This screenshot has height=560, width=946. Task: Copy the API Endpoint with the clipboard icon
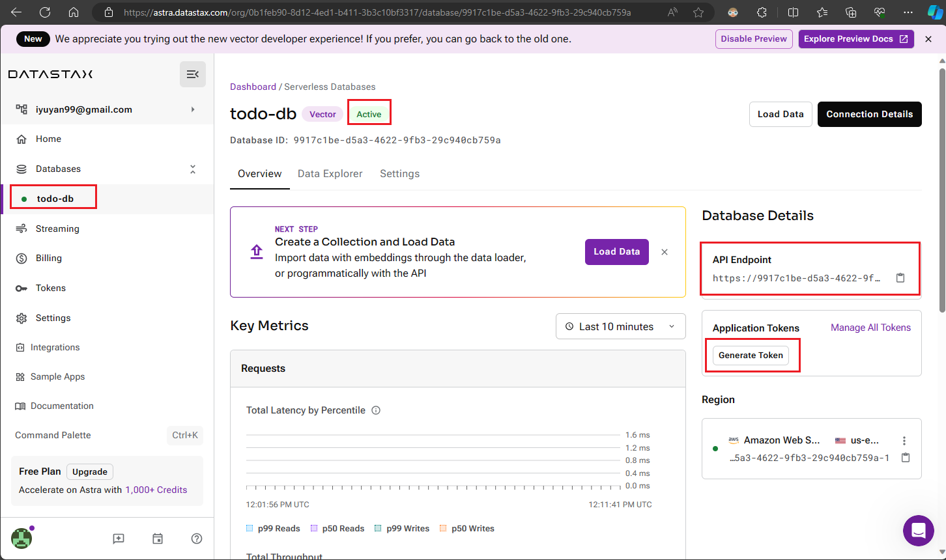click(900, 278)
